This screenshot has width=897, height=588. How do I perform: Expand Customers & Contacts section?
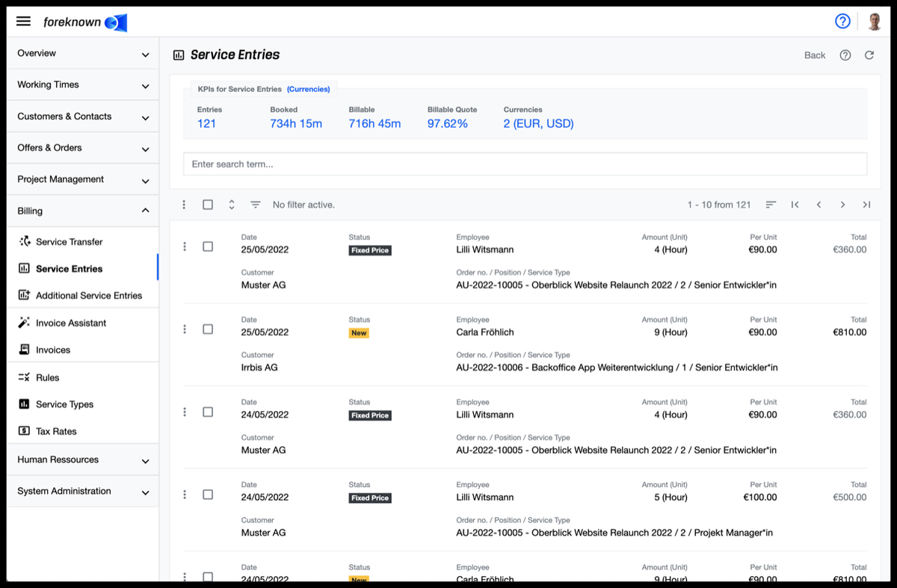click(x=82, y=117)
